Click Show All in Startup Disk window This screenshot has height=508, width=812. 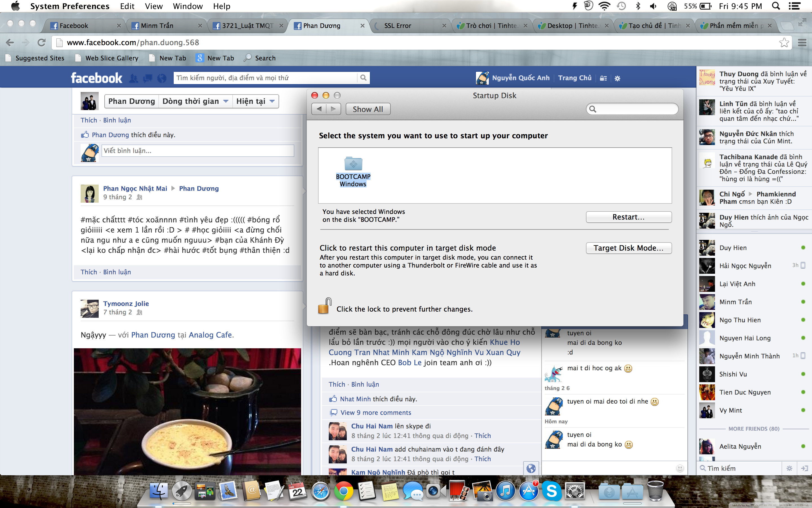tap(368, 109)
